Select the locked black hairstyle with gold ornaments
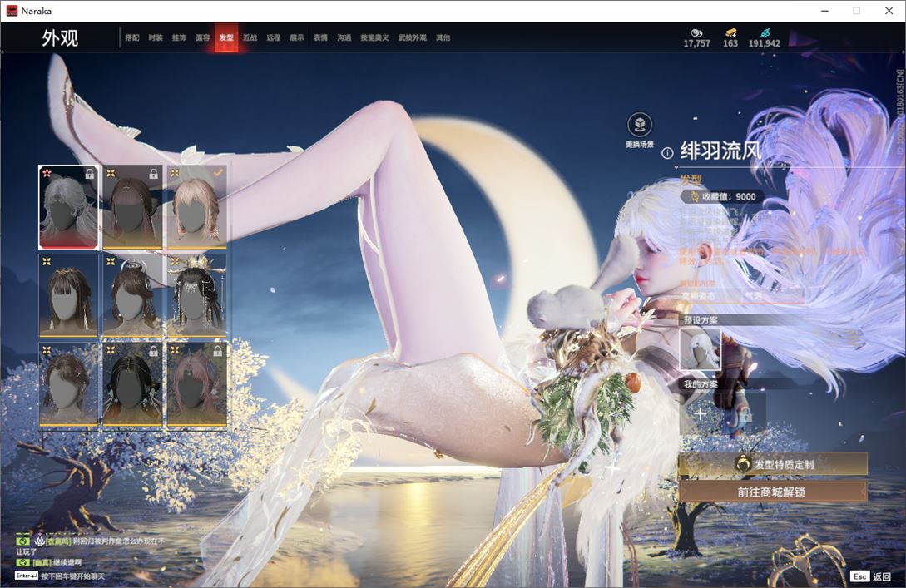 (x=132, y=384)
